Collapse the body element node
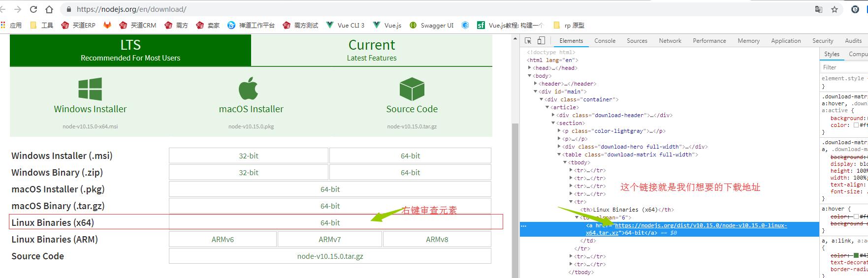This screenshot has width=868, height=278. [530, 76]
